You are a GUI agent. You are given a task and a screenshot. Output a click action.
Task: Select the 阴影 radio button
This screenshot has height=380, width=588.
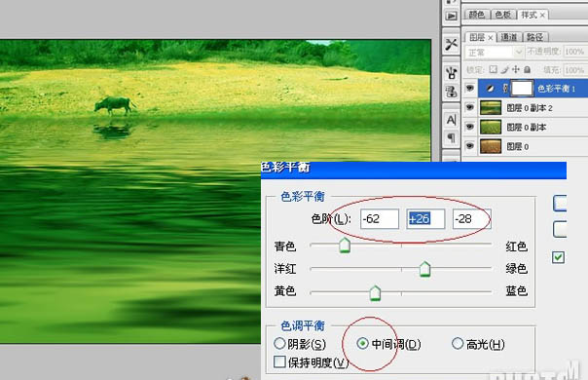click(x=279, y=343)
